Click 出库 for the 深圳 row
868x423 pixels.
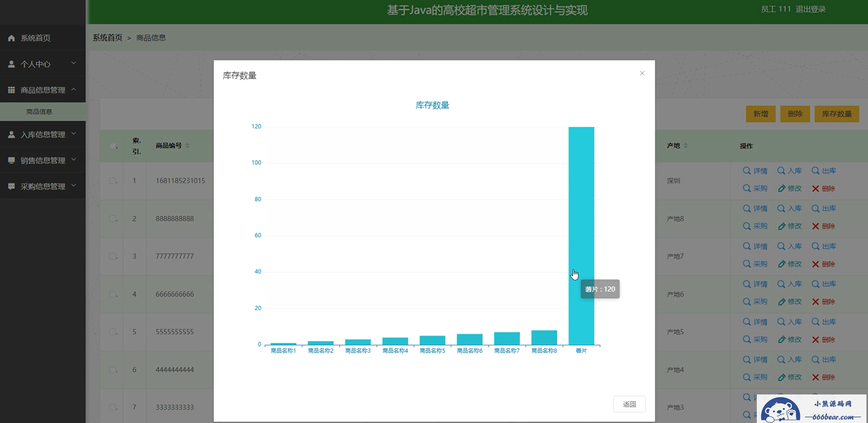[824, 171]
